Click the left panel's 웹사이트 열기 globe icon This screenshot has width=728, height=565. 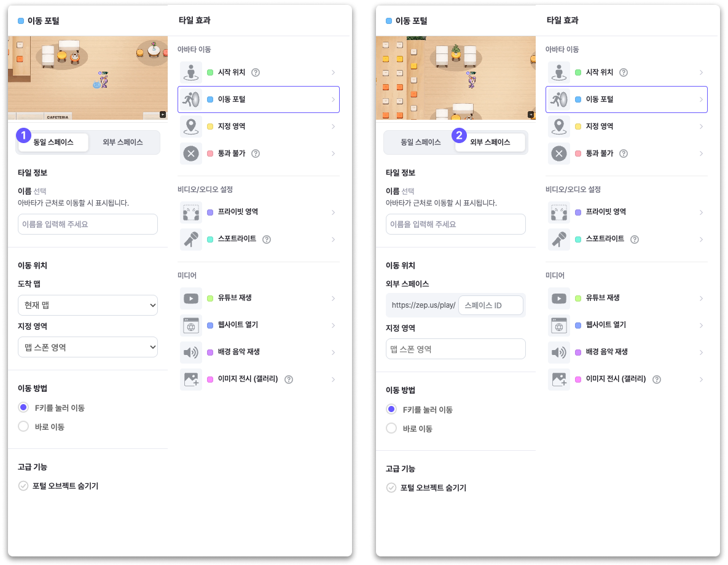[191, 325]
